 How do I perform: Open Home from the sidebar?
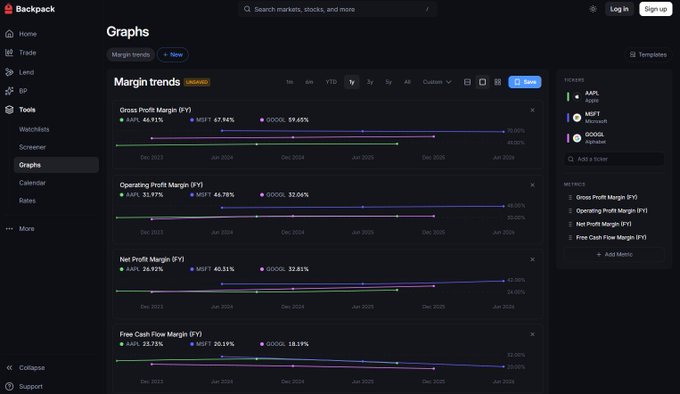28,34
